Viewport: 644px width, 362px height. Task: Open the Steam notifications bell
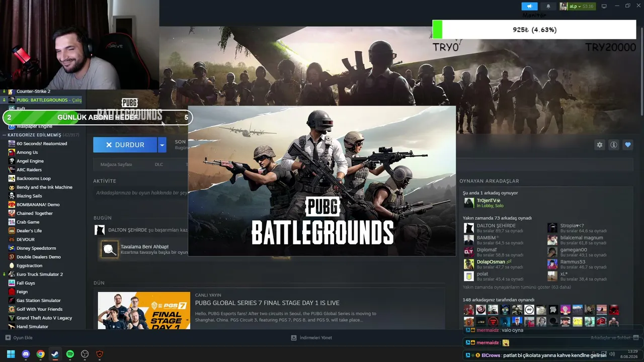pos(548,6)
